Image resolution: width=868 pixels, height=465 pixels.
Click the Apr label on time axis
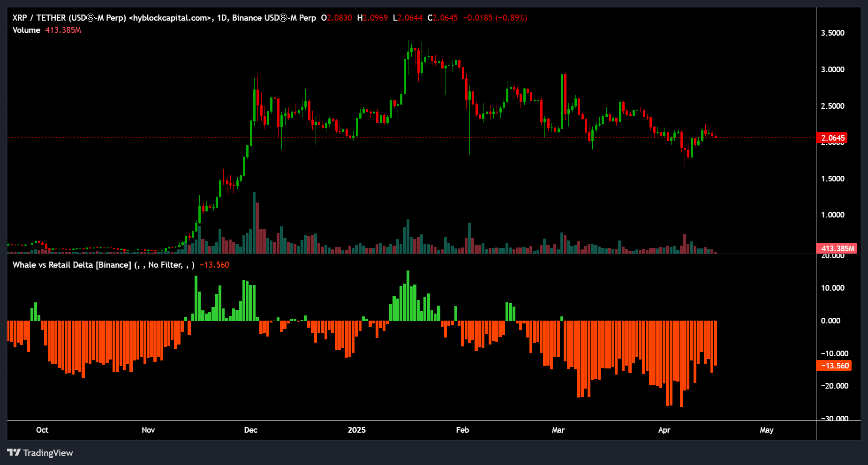click(x=664, y=430)
